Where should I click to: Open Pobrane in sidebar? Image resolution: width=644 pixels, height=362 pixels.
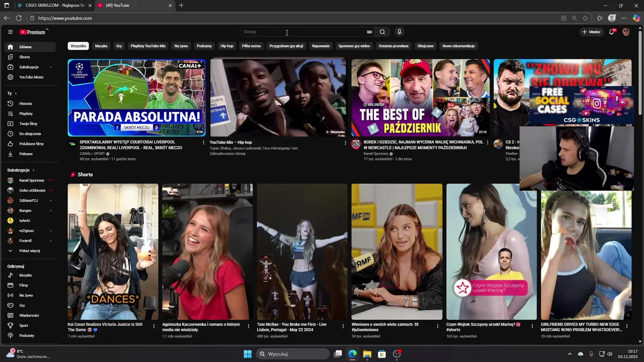pyautogui.click(x=30, y=154)
